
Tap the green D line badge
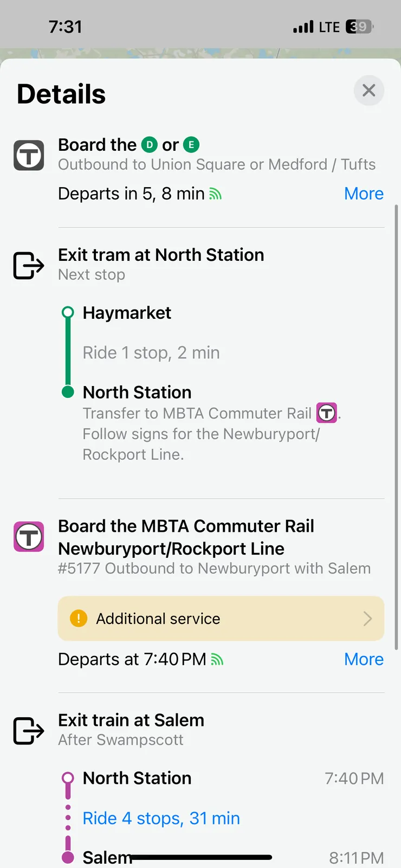point(150,145)
